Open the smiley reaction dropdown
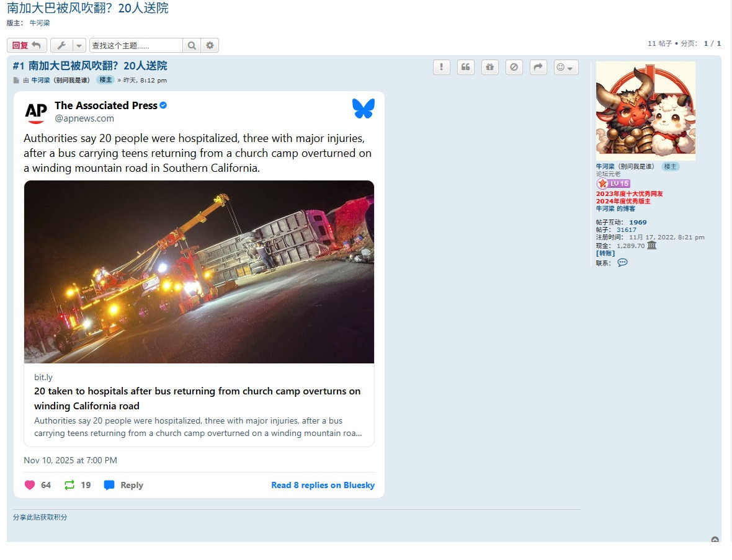This screenshot has height=560, width=732. point(566,67)
